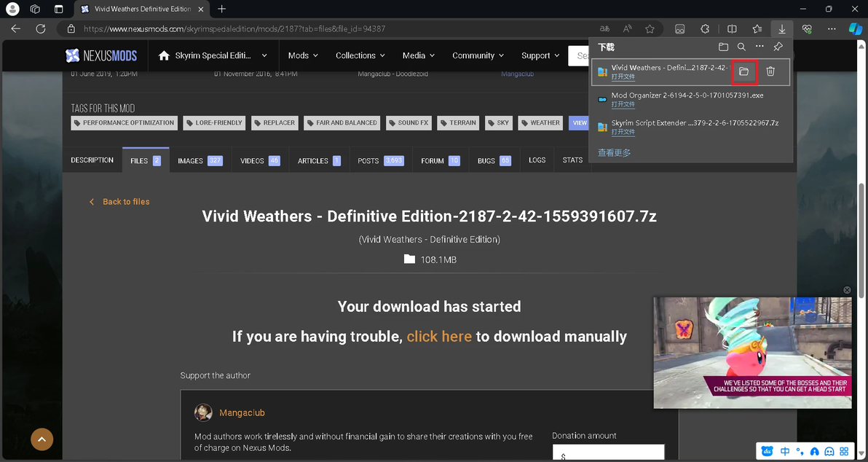Click the FAIR AND BALANCED tag
This screenshot has width=868, height=462.
tap(342, 123)
